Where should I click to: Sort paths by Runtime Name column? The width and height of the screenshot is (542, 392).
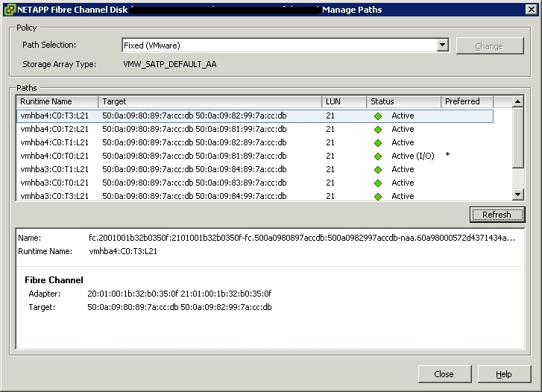[x=57, y=101]
